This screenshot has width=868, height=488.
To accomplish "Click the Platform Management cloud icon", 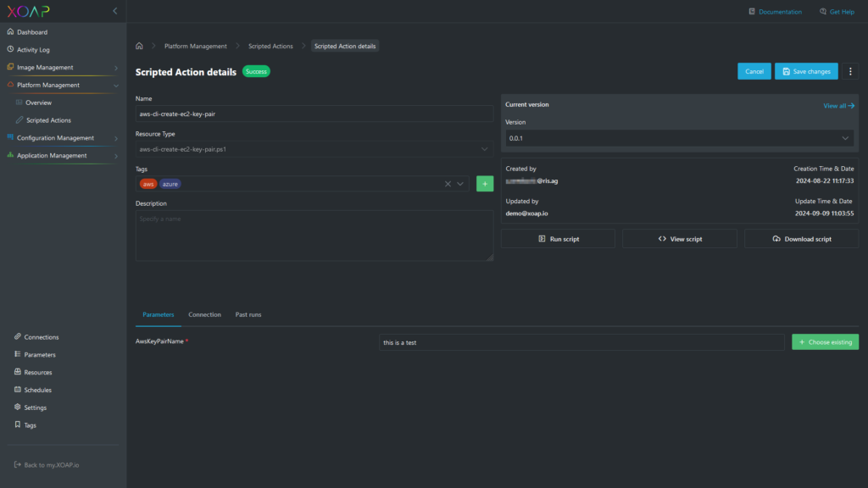I will (x=10, y=85).
